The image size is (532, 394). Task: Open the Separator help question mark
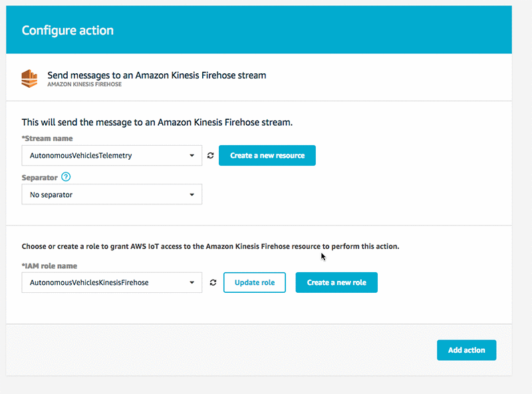[x=66, y=177]
